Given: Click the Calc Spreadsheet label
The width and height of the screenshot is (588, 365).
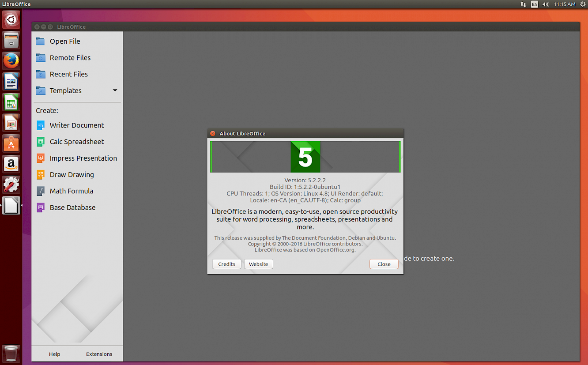Looking at the screenshot, I should pyautogui.click(x=77, y=142).
